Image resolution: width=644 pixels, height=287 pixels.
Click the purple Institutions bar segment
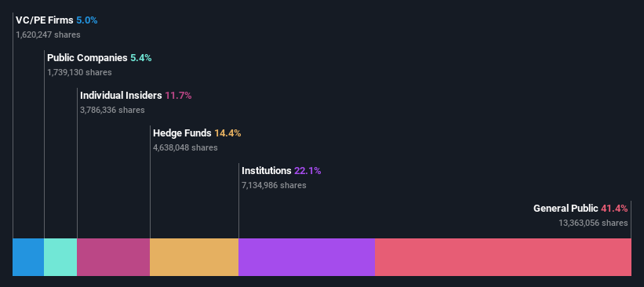pyautogui.click(x=307, y=257)
